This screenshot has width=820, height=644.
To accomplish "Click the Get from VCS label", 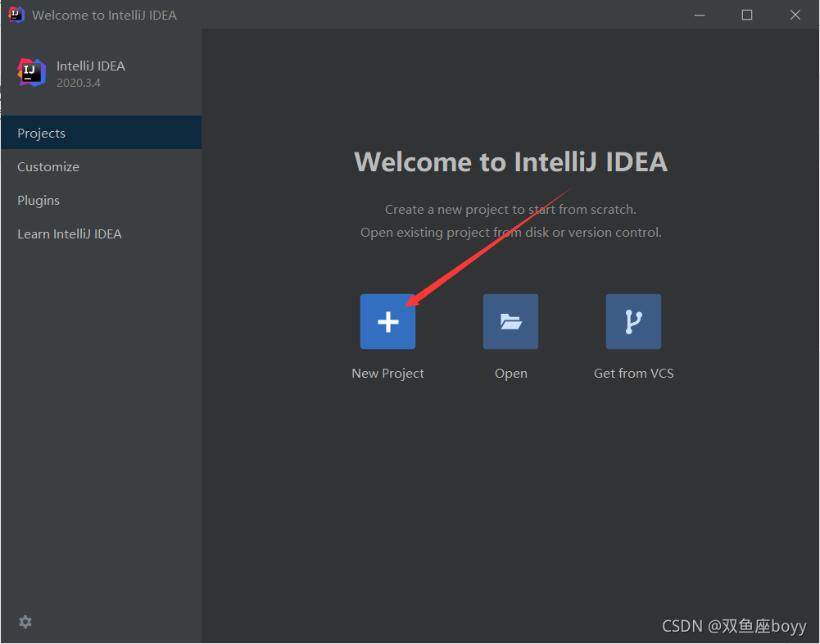I will [x=633, y=373].
